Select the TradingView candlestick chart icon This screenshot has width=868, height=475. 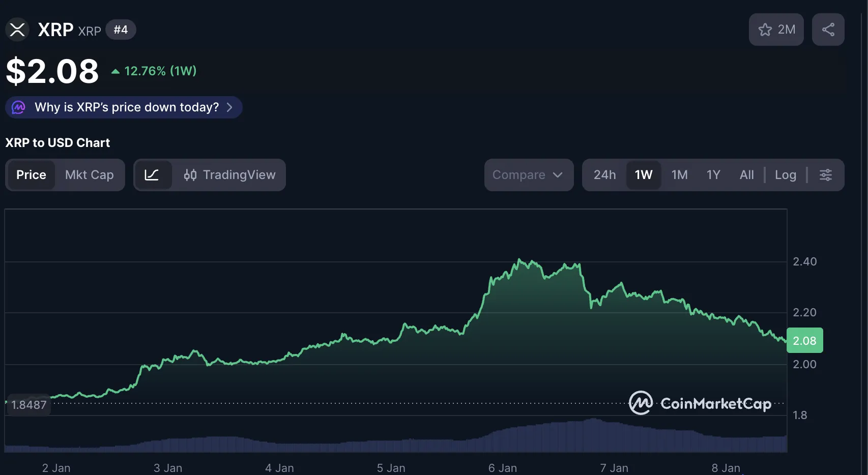pyautogui.click(x=190, y=175)
